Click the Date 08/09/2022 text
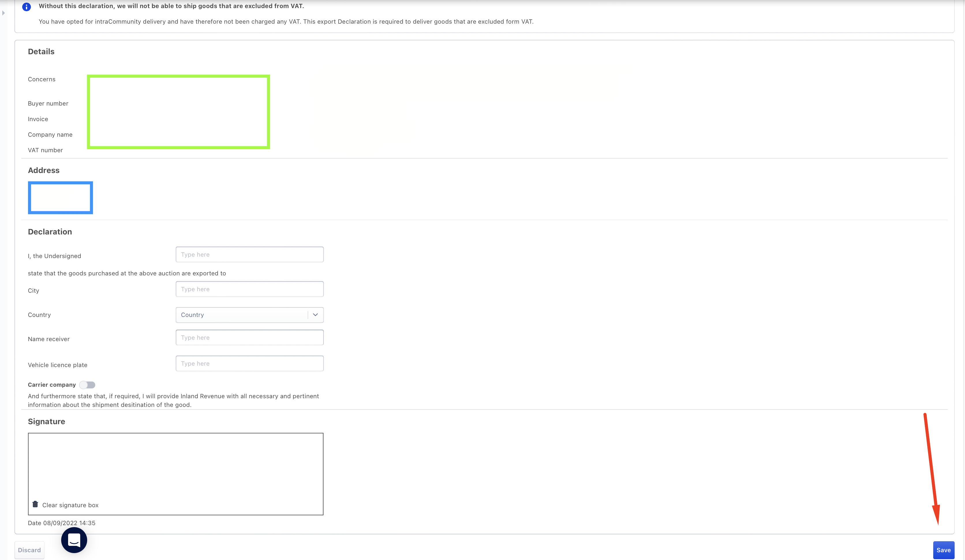Image resolution: width=965 pixels, height=560 pixels. (62, 523)
